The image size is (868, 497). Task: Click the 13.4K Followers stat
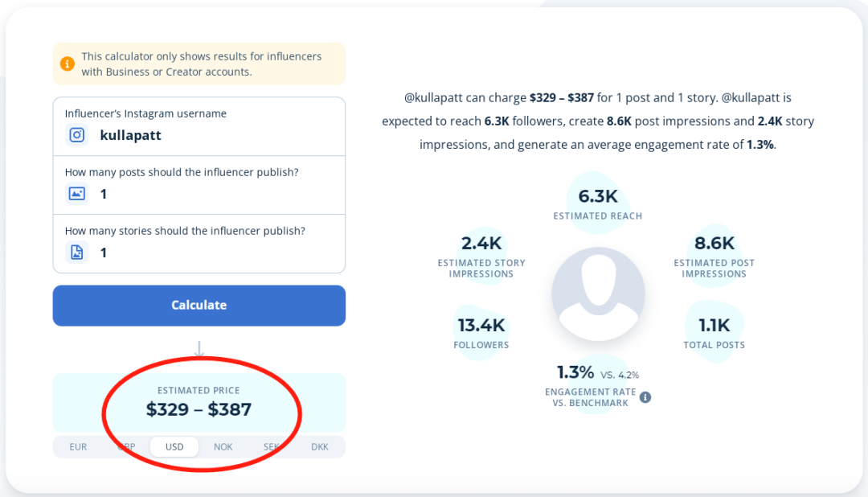click(x=481, y=332)
